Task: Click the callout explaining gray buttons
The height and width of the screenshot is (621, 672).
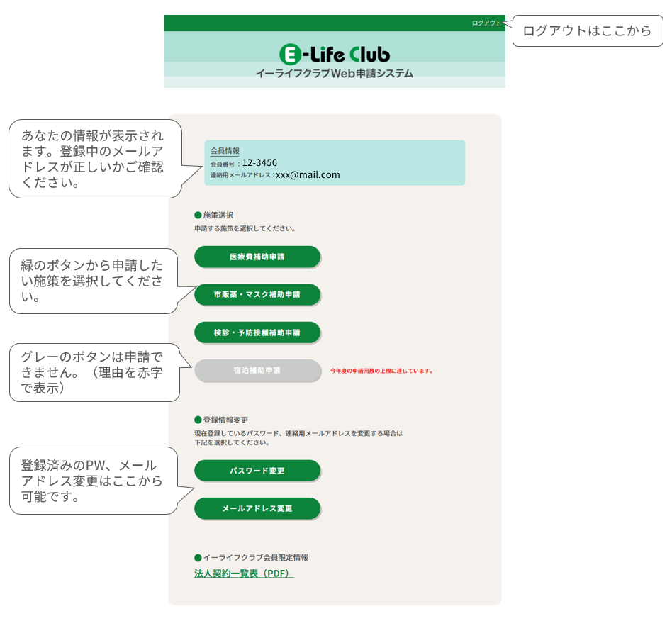Action: click(x=92, y=372)
